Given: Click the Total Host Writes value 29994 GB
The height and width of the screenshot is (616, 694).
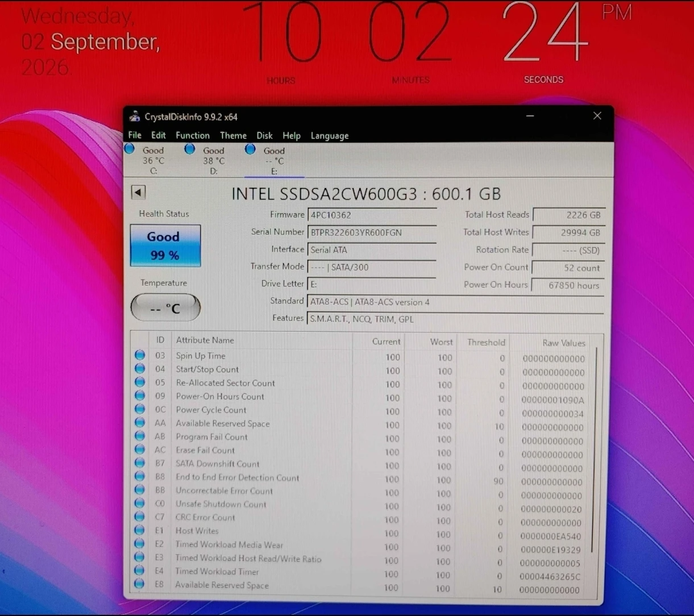Looking at the screenshot, I should click(568, 233).
